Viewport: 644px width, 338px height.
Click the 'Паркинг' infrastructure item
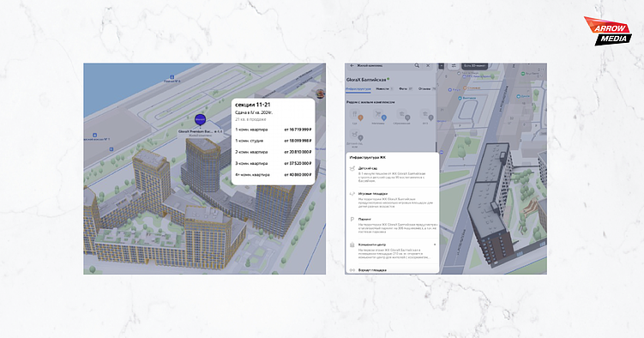point(392,225)
